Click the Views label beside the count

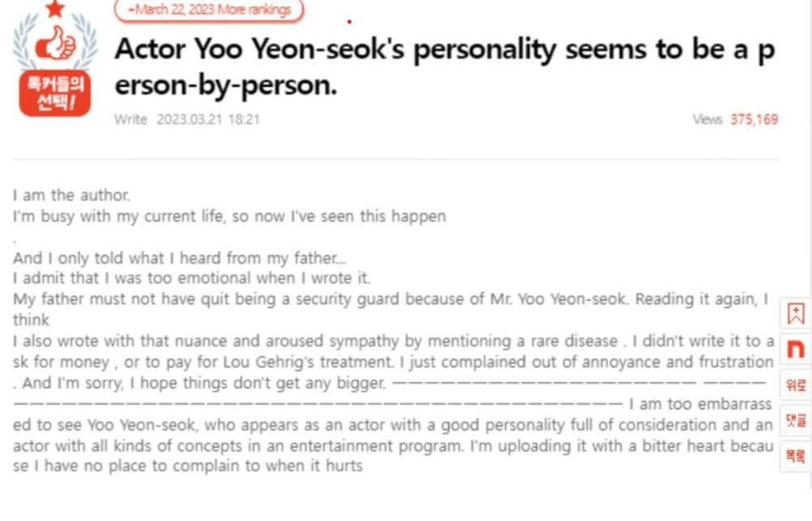point(706,119)
